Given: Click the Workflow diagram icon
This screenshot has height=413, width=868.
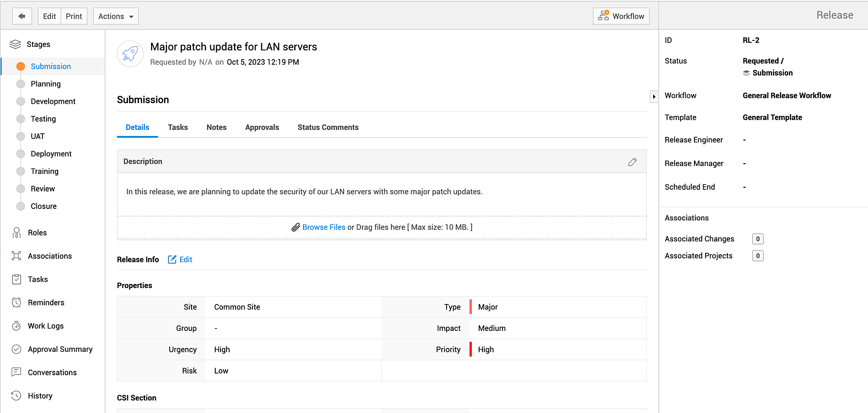Looking at the screenshot, I should pos(604,16).
